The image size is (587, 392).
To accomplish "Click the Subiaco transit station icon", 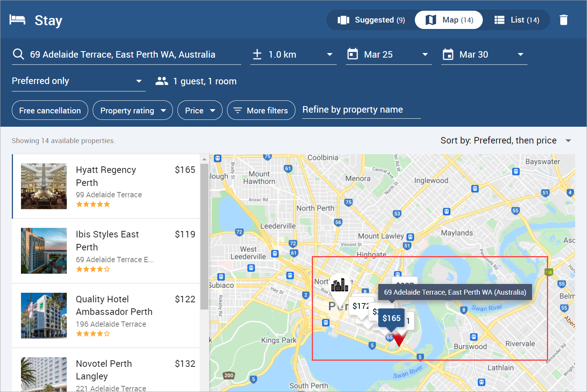I will tap(221, 277).
